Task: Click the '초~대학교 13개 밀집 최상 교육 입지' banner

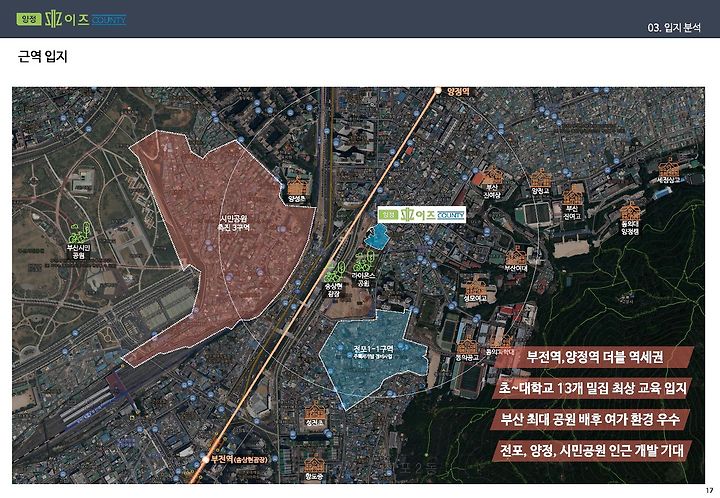Action: tap(592, 388)
